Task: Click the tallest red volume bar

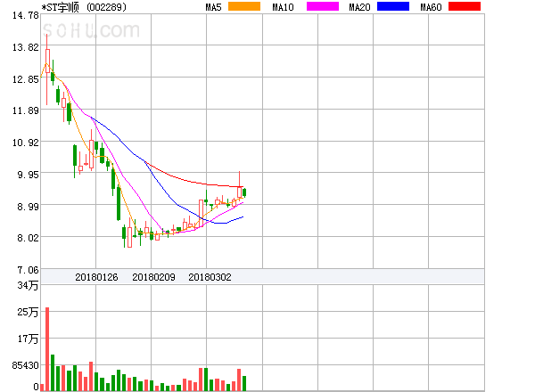Action: pos(47,349)
